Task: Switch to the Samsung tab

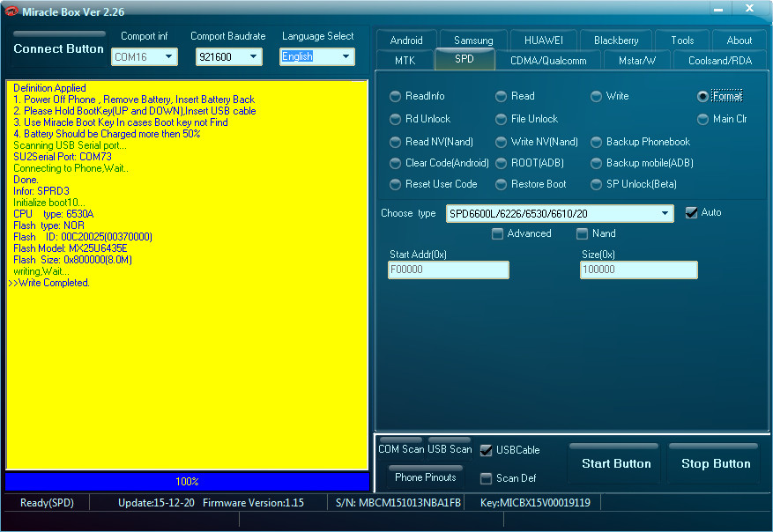Action: [473, 41]
